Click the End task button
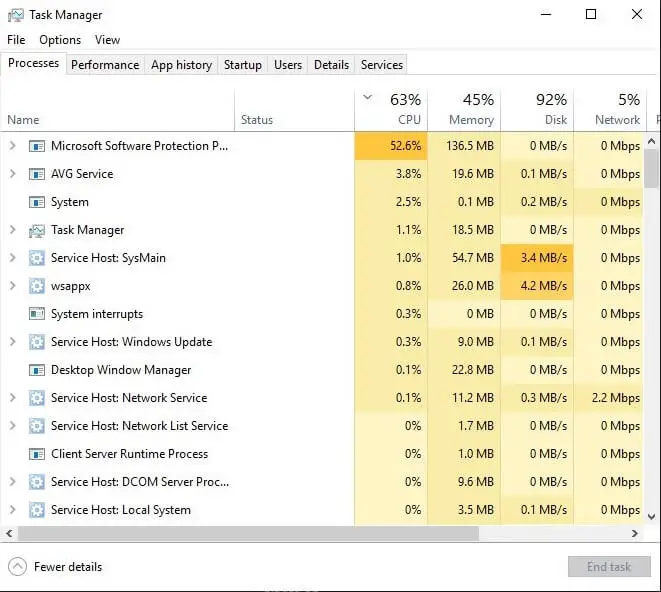 click(609, 567)
